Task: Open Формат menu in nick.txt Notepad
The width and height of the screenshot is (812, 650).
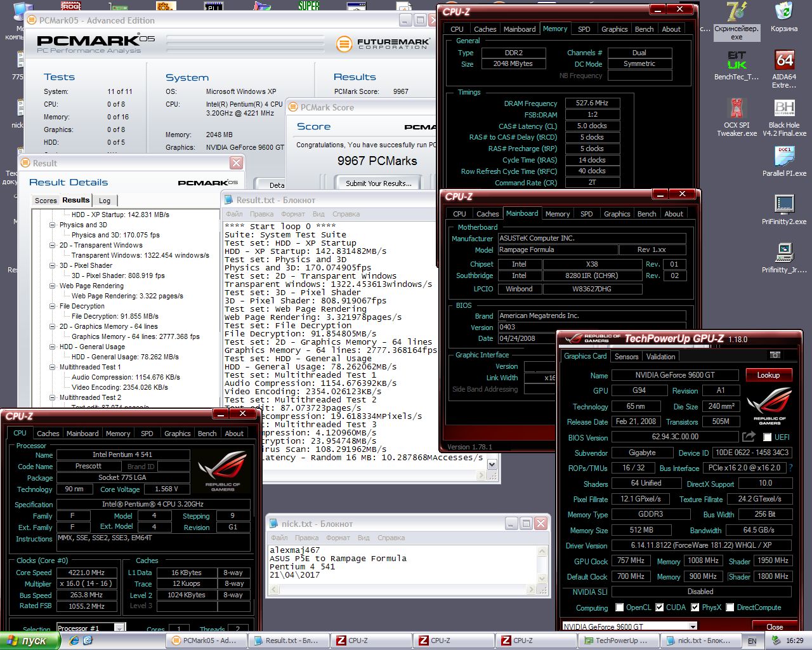Action: coord(338,538)
